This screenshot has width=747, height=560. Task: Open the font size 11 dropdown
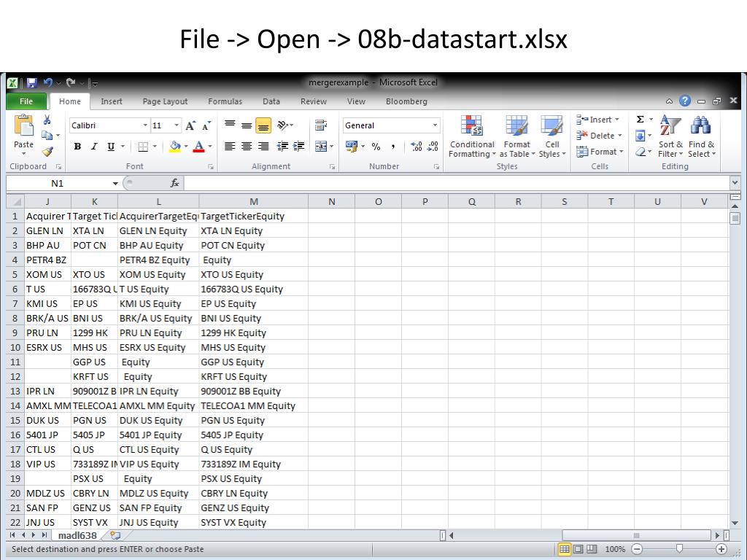coord(177,125)
